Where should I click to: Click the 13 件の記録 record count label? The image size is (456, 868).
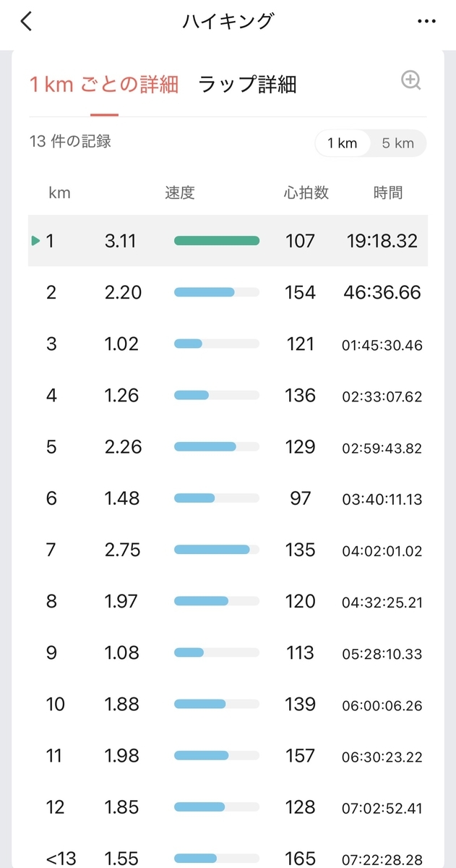[70, 142]
